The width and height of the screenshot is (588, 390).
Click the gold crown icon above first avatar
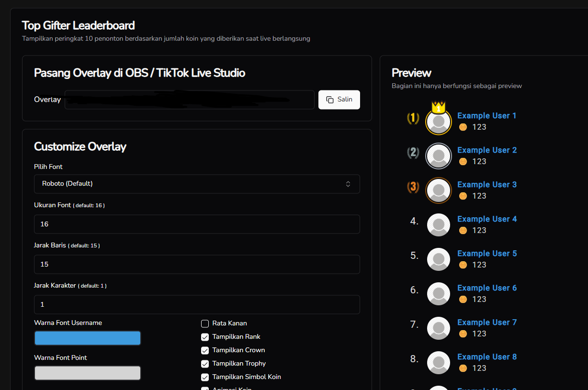[438, 107]
